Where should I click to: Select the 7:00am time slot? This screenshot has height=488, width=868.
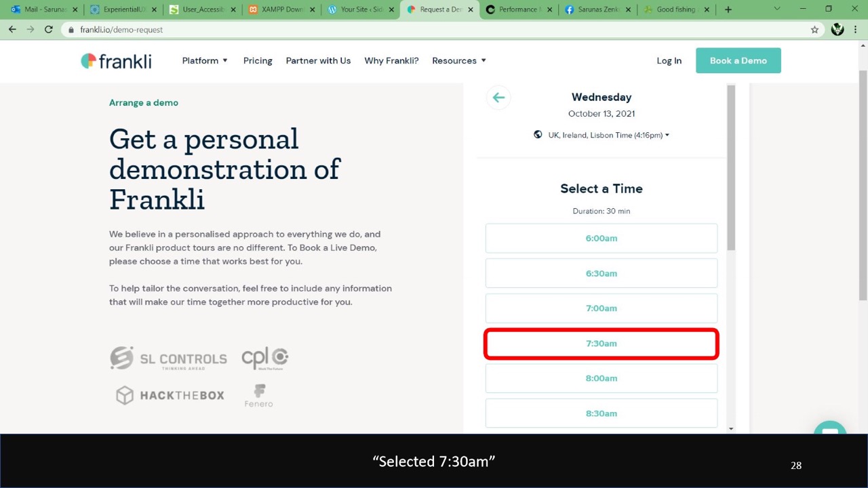601,308
